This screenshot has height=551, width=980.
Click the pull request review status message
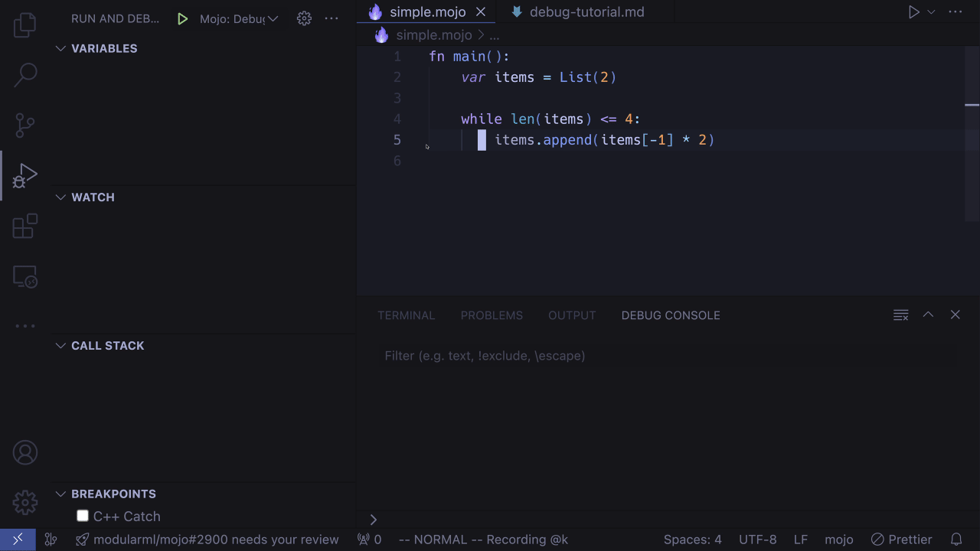point(207,540)
